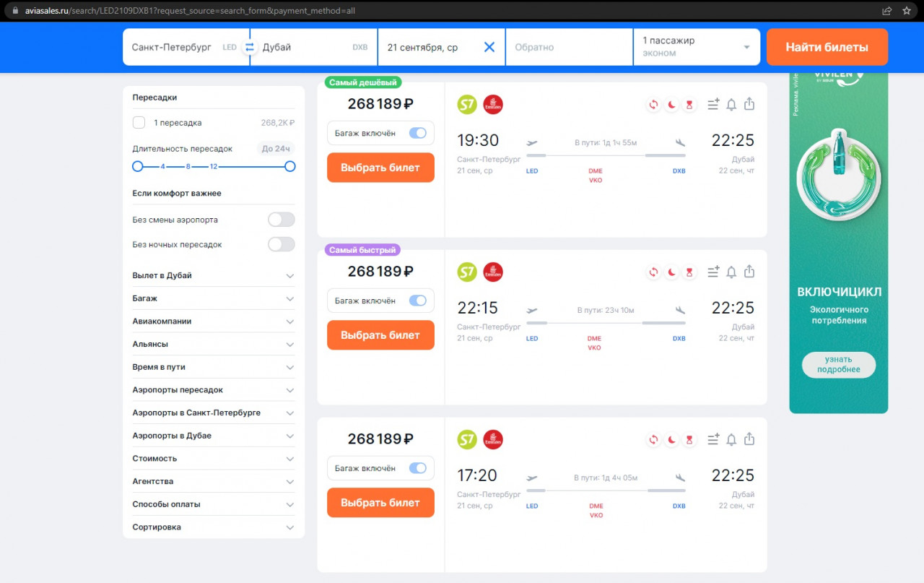This screenshot has width=924, height=583.
Task: Swap origin and destination cities icon
Action: [250, 47]
